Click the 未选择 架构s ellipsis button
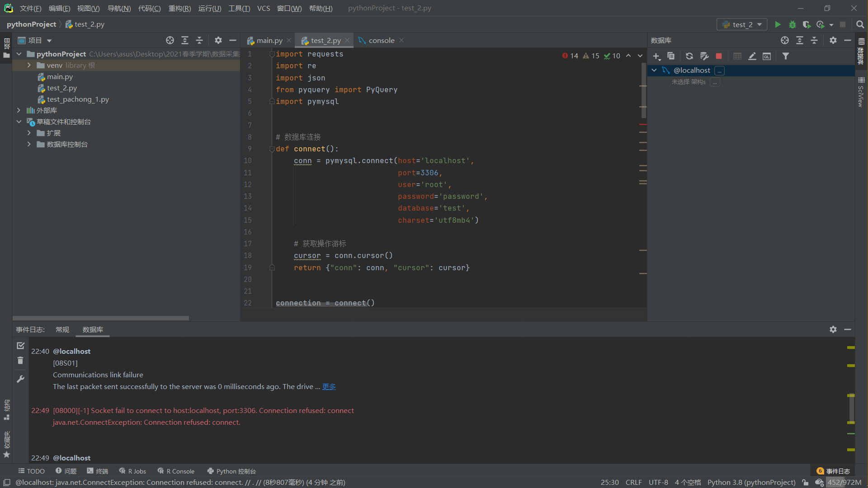This screenshot has height=488, width=868. pos(715,82)
